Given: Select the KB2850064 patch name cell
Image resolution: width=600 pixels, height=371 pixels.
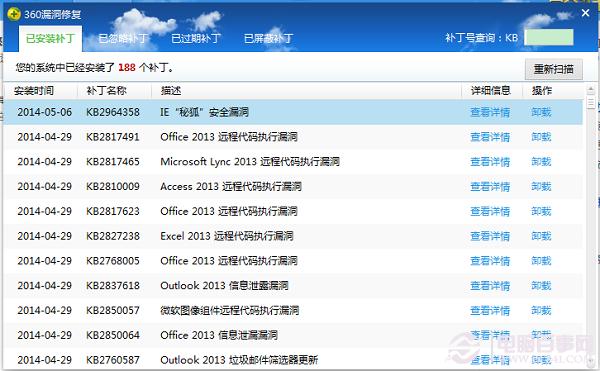Looking at the screenshot, I should [x=113, y=335].
